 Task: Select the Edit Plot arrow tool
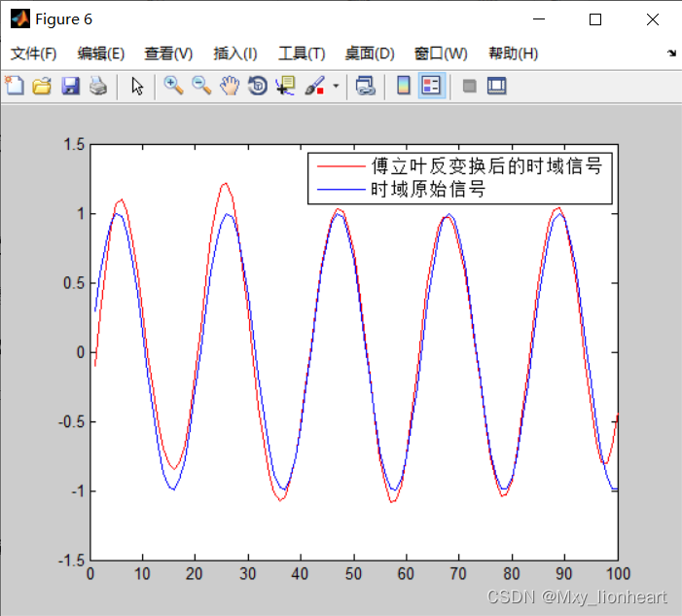click(x=137, y=87)
